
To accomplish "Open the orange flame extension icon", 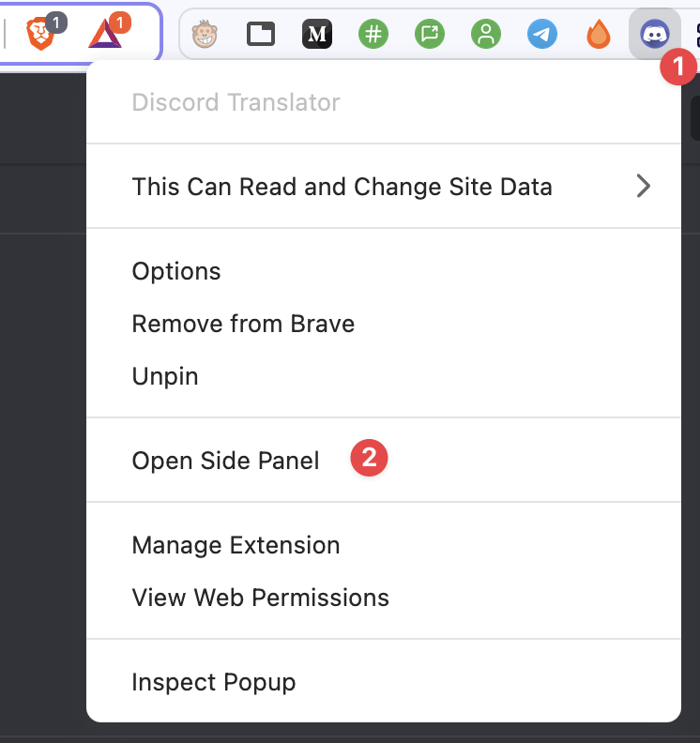I will click(x=599, y=34).
